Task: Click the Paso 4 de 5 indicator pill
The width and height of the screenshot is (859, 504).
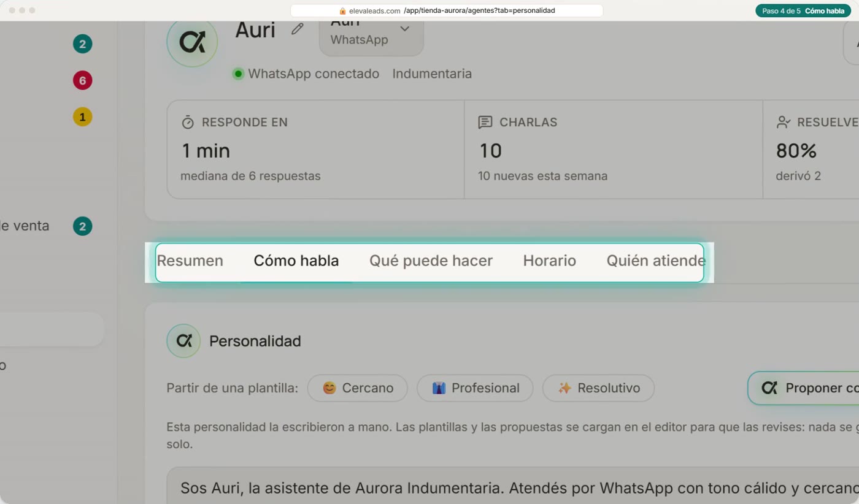Action: [803, 11]
